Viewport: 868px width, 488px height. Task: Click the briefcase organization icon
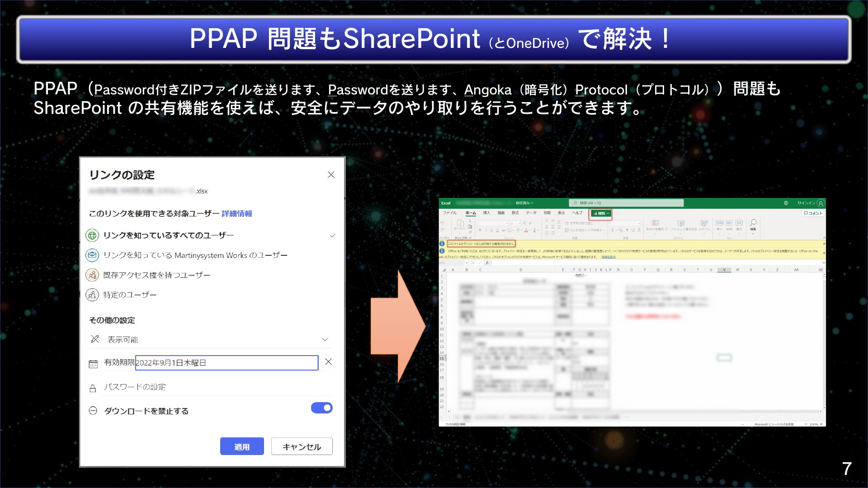point(92,255)
